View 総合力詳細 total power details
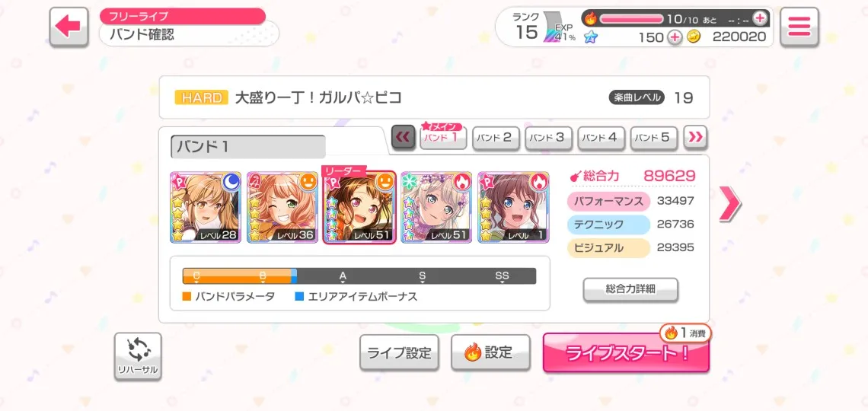Image resolution: width=868 pixels, height=411 pixels. tap(630, 289)
